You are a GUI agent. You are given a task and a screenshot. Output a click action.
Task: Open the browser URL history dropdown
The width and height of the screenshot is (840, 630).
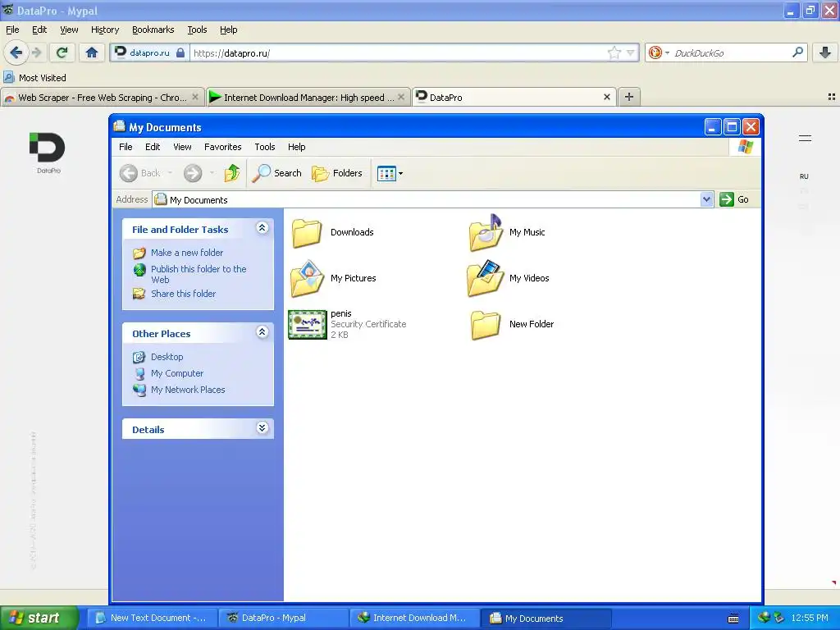pyautogui.click(x=631, y=52)
